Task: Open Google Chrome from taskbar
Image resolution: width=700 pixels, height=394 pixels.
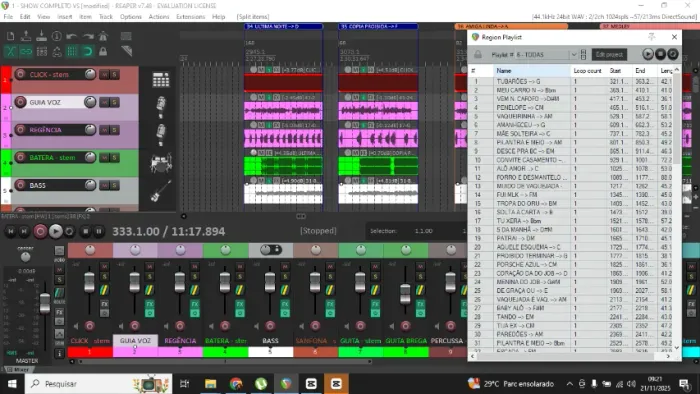Action: (x=236, y=384)
